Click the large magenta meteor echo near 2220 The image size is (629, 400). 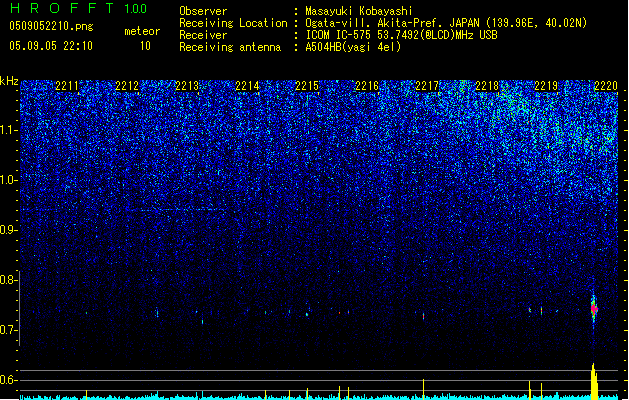(x=594, y=309)
